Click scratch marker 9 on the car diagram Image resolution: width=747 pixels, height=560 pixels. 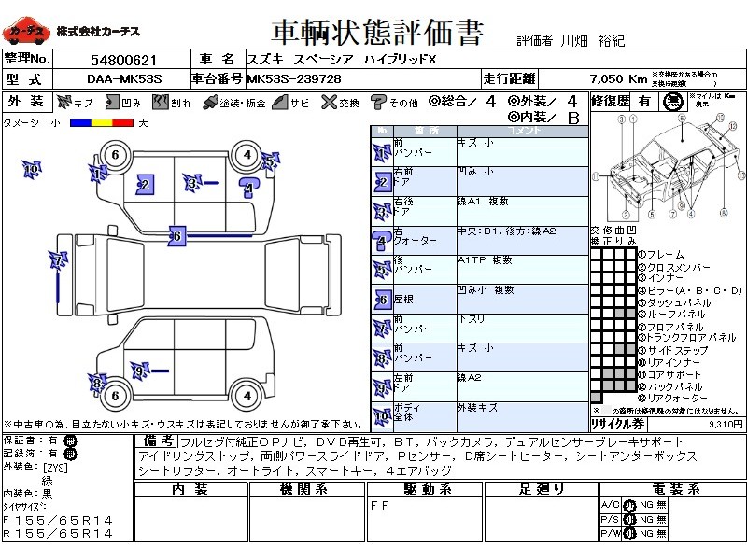coord(140,371)
